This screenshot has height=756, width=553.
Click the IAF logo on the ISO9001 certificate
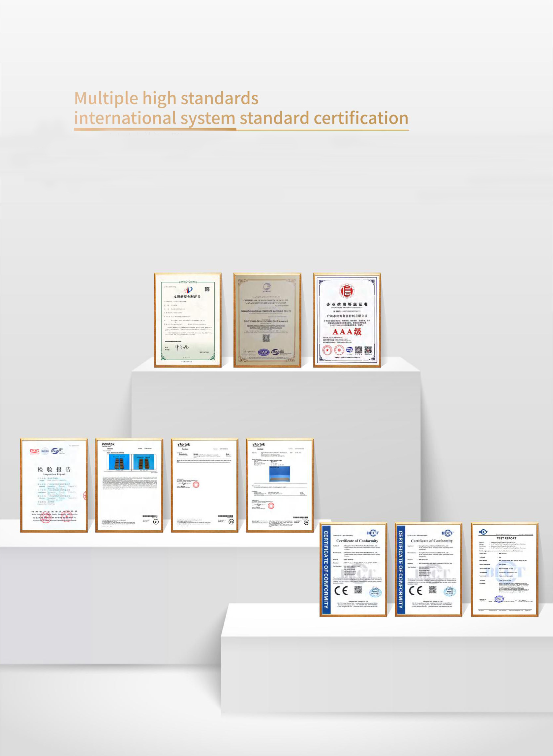point(263,352)
